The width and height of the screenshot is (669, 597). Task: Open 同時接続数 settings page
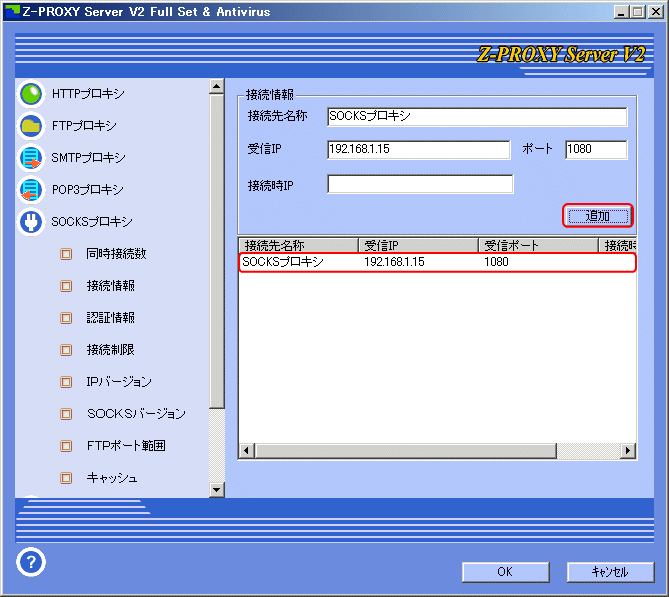point(116,254)
